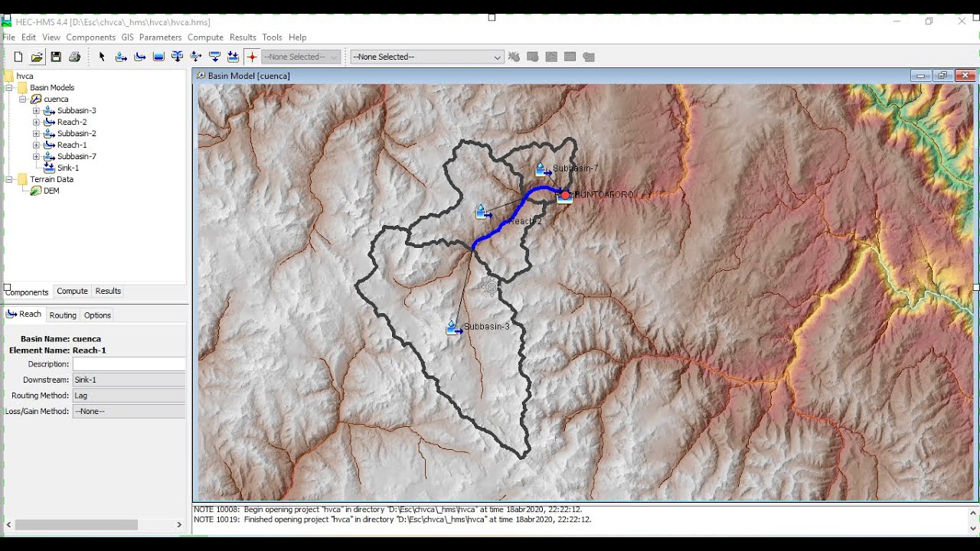This screenshot has height=551, width=980.
Task: Select the Source Creation tool
Action: point(214,57)
